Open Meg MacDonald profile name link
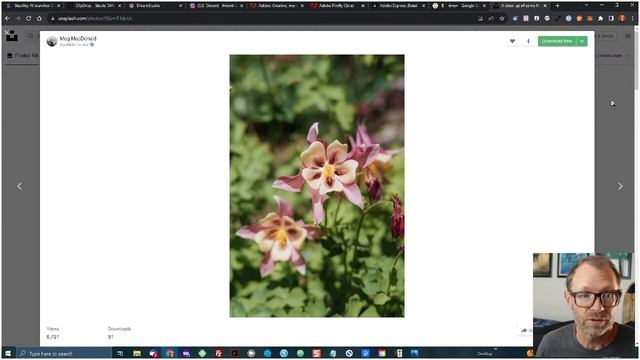This screenshot has height=360, width=640. click(78, 39)
